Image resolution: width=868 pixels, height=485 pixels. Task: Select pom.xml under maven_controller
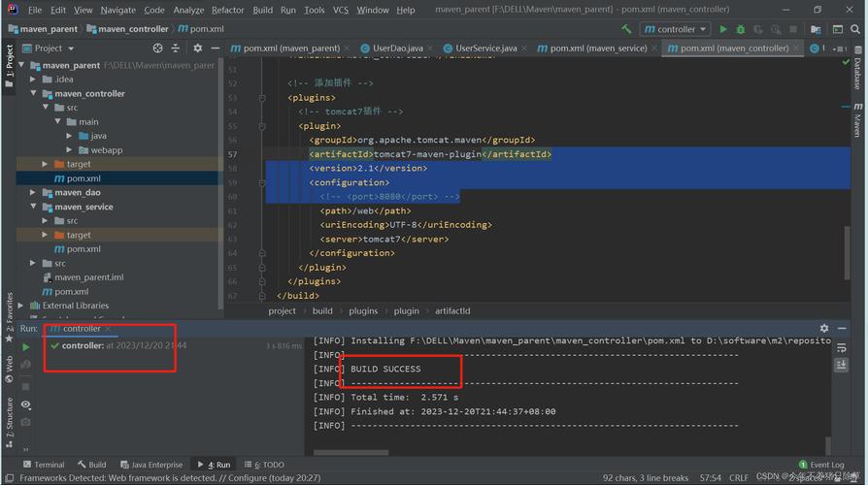pos(83,178)
